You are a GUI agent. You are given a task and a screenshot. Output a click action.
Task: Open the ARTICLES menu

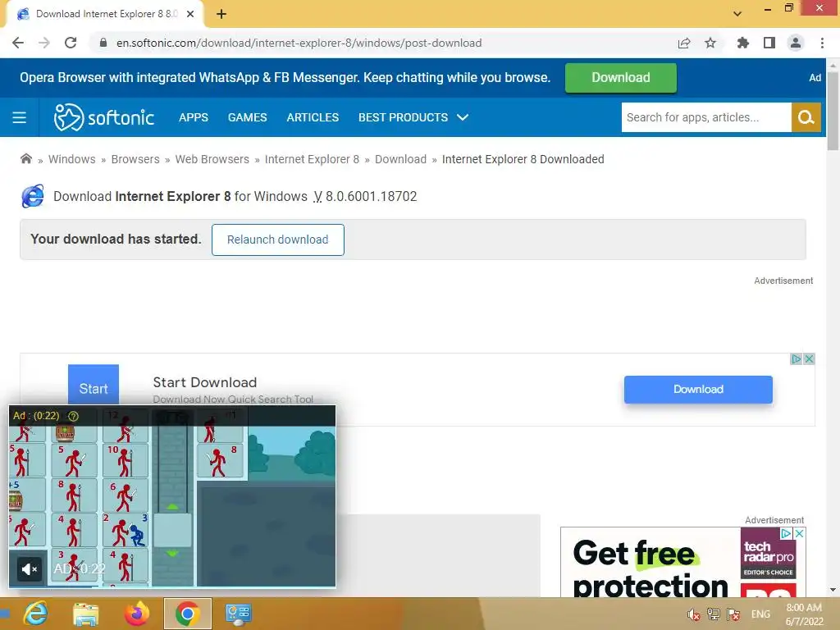313,117
